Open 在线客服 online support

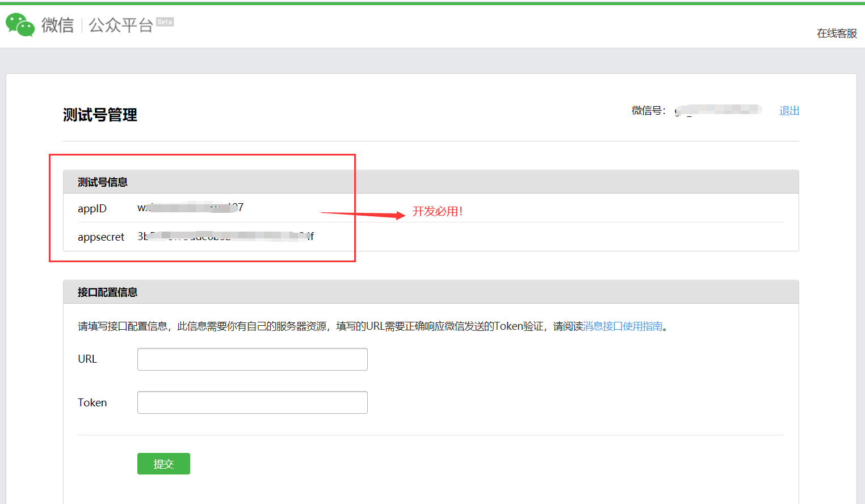(x=837, y=33)
